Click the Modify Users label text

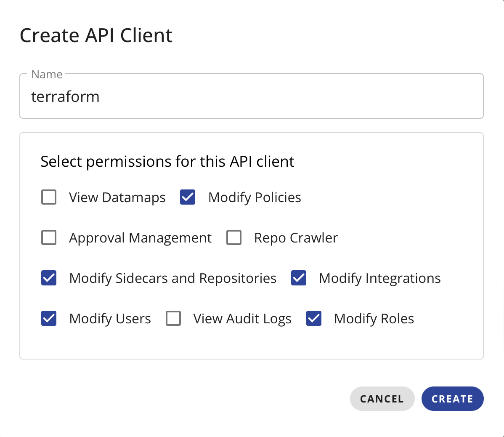point(110,319)
